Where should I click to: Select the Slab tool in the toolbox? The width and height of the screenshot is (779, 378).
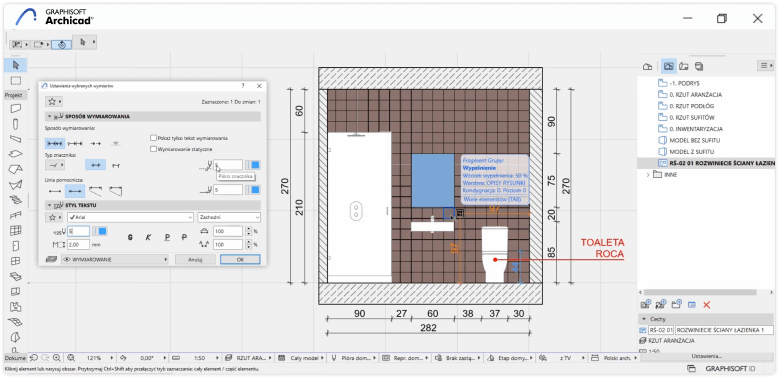(x=15, y=154)
